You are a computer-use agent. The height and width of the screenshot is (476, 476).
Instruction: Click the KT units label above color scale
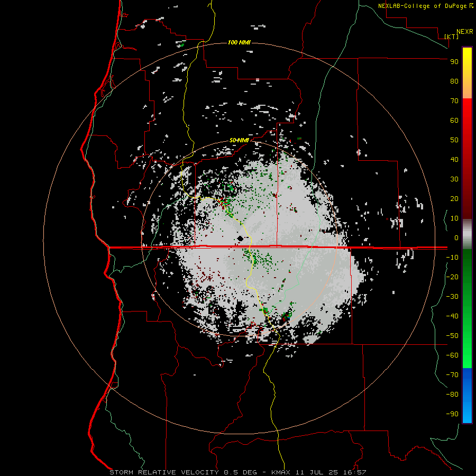click(x=452, y=36)
